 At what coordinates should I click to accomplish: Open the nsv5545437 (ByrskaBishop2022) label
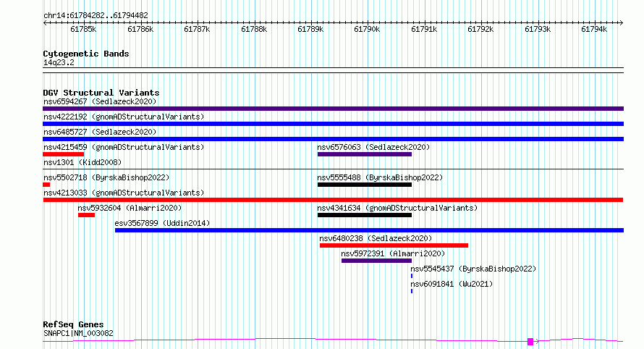(x=473, y=269)
